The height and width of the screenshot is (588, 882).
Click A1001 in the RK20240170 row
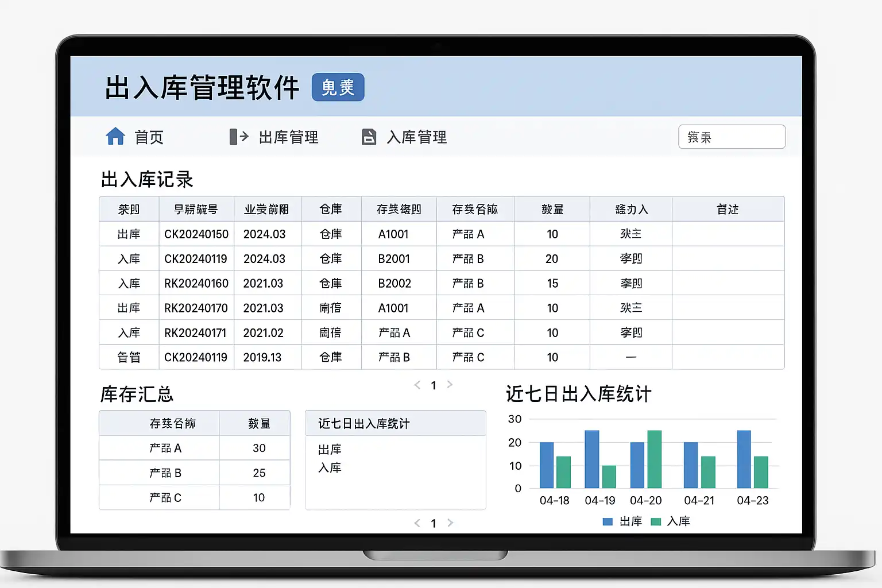tap(393, 308)
